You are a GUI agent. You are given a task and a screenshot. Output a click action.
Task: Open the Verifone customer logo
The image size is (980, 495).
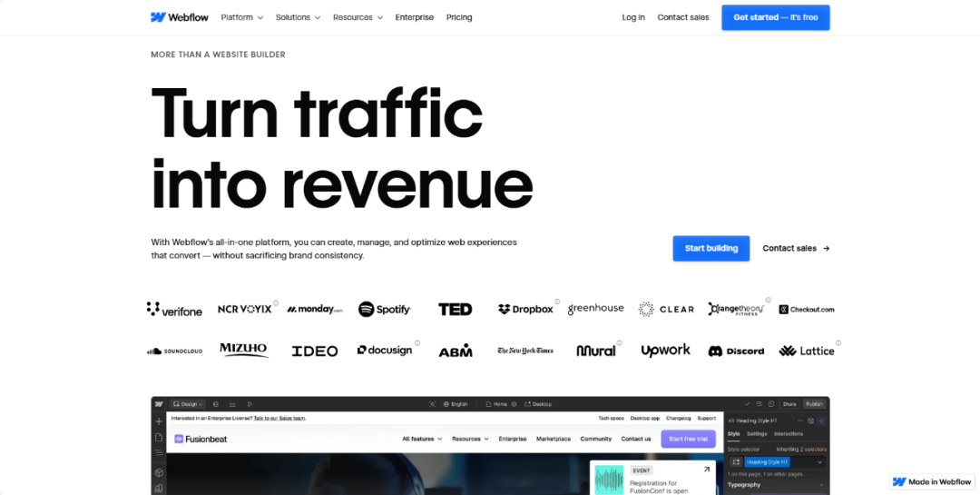click(x=174, y=309)
